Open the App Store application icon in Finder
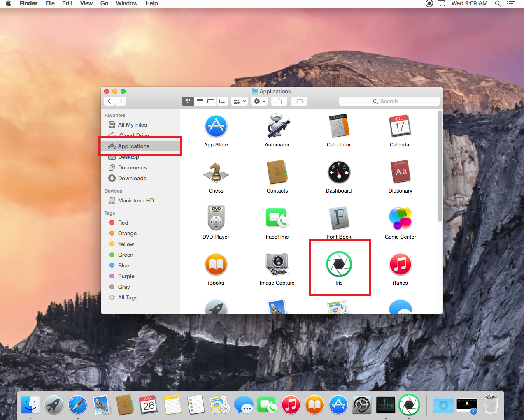 pos(216,126)
